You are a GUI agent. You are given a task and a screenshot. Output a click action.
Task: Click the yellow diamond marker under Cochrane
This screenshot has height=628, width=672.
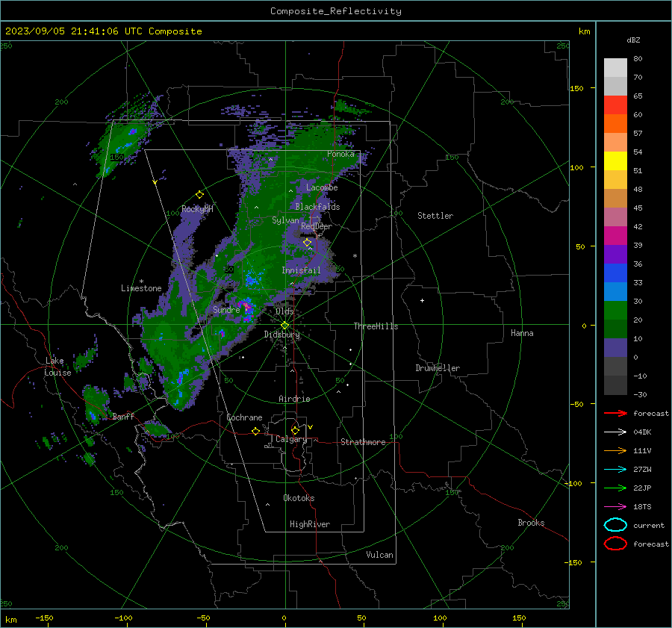click(255, 431)
